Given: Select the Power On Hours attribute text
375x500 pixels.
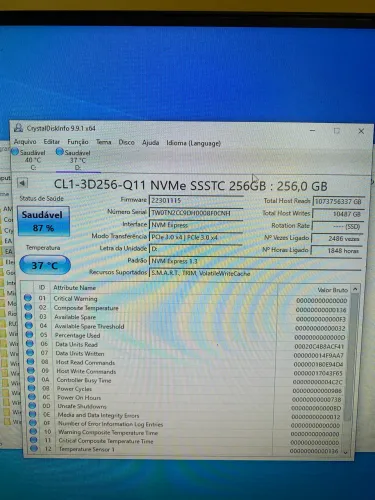Looking at the screenshot, I should pos(79,397).
